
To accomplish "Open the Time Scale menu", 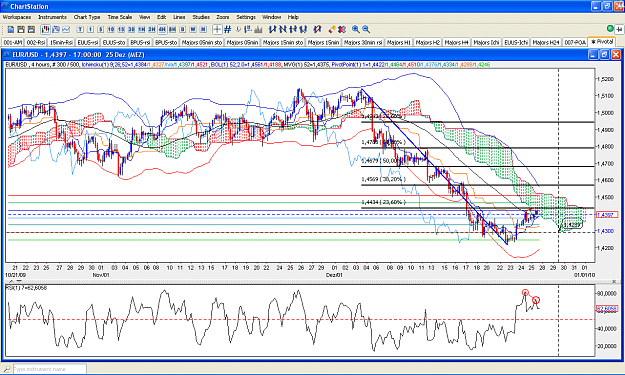I will pyautogui.click(x=120, y=17).
